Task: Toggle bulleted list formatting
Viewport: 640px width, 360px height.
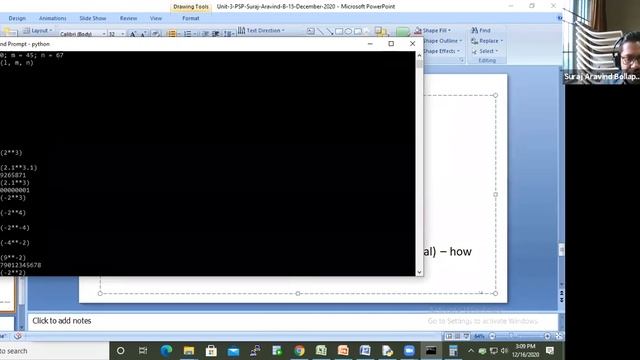Action: point(173,33)
